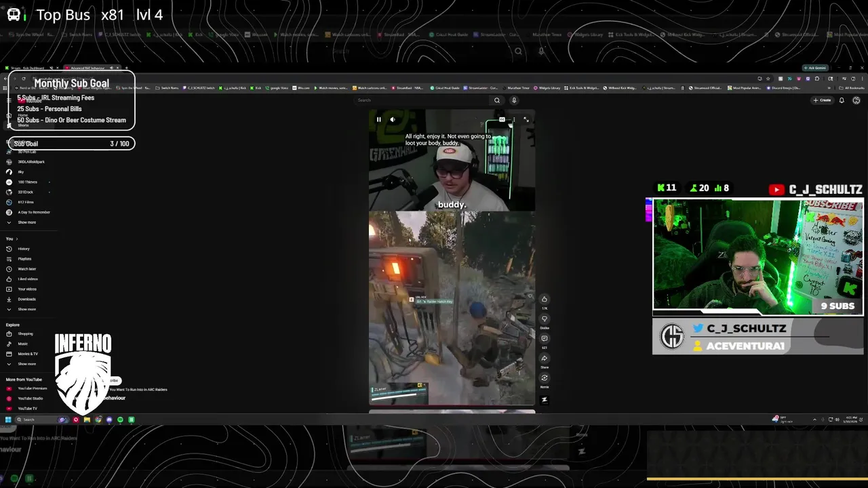Viewport: 868px width, 488px height.
Task: Open Playlists in YouTube sidebar
Action: click(24, 259)
